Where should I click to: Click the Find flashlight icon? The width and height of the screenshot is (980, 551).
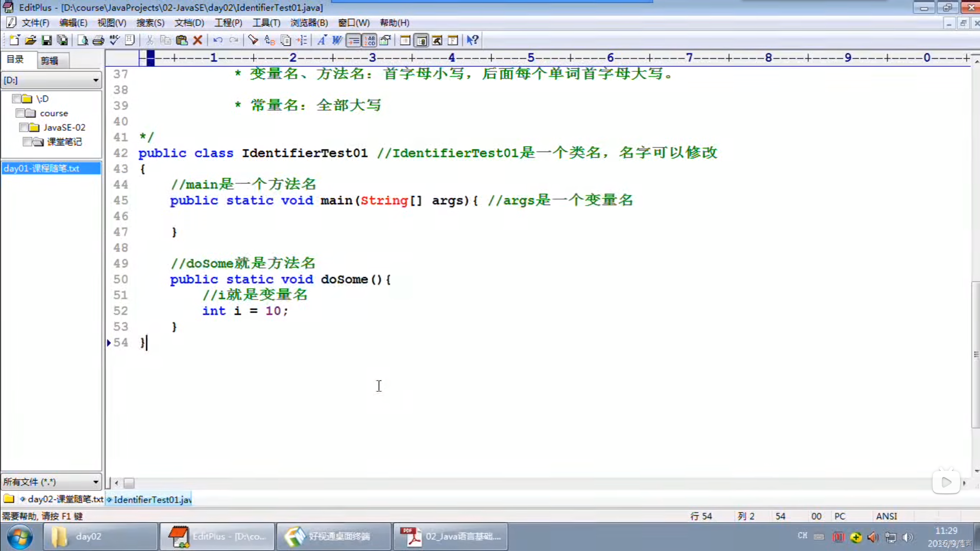253,40
